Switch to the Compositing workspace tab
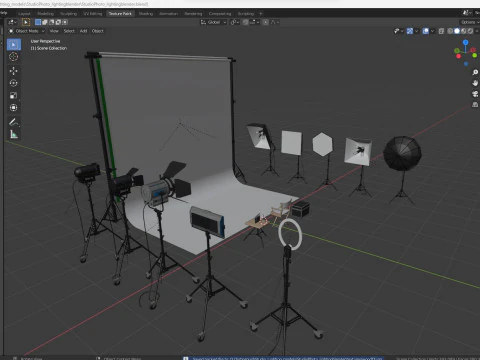 [220, 14]
